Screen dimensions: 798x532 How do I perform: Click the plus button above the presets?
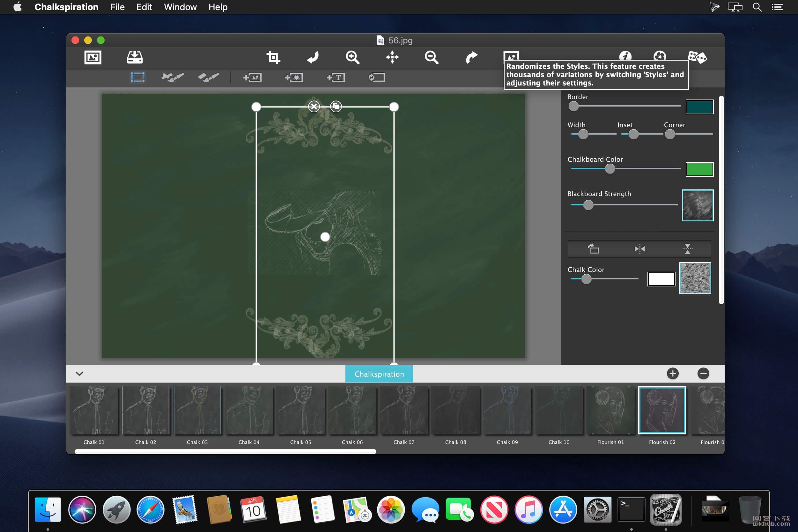[672, 373]
